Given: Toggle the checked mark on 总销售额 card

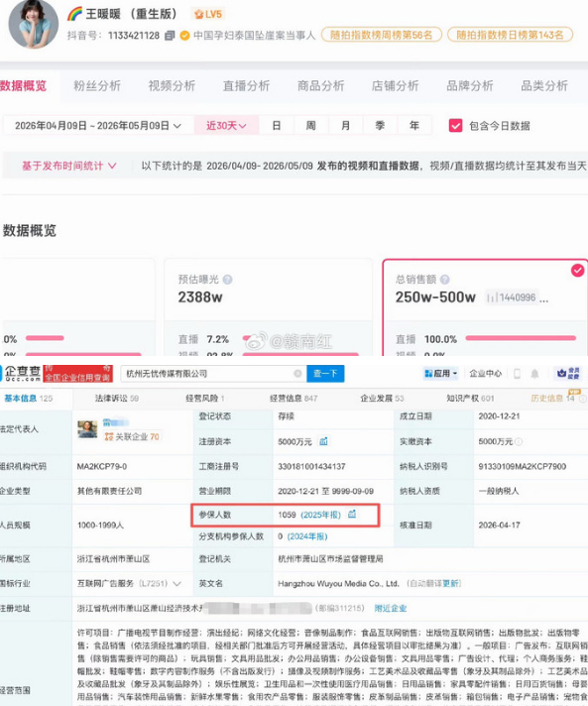Looking at the screenshot, I should pyautogui.click(x=578, y=270).
